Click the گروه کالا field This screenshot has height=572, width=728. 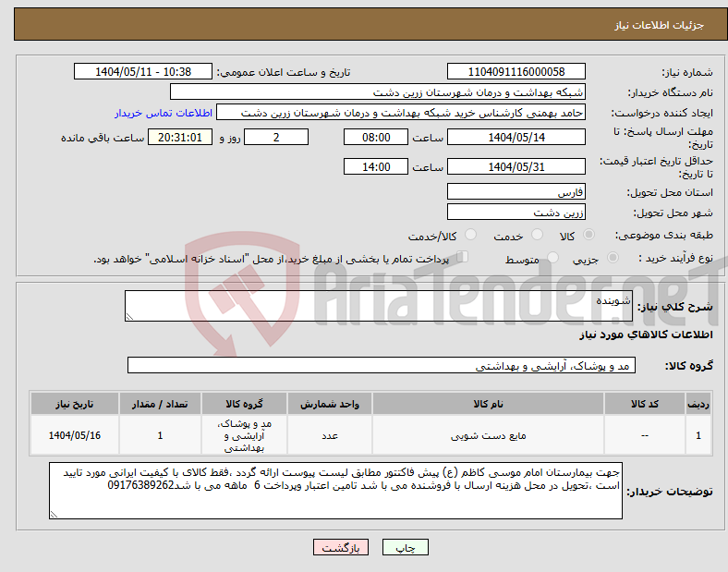(382, 365)
